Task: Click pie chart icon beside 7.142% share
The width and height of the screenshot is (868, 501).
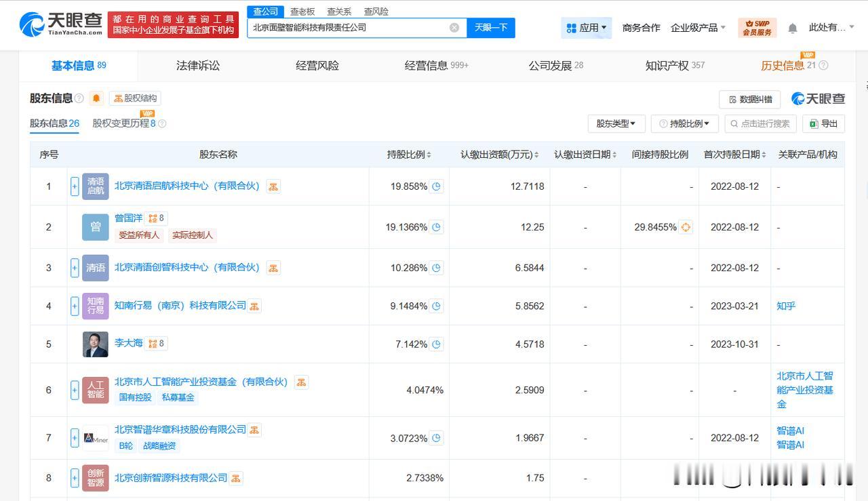Action: click(437, 344)
